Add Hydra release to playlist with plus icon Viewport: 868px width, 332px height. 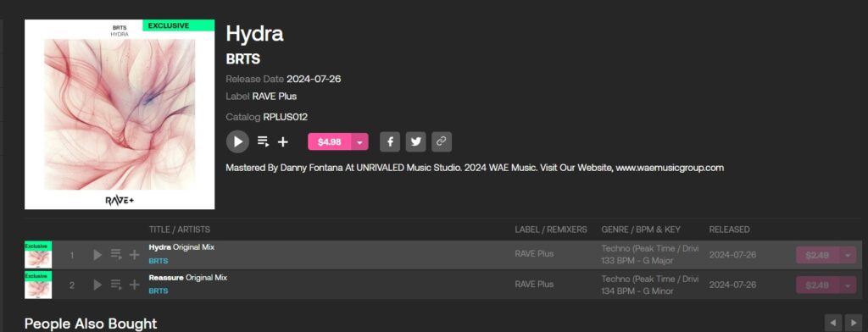tap(283, 142)
